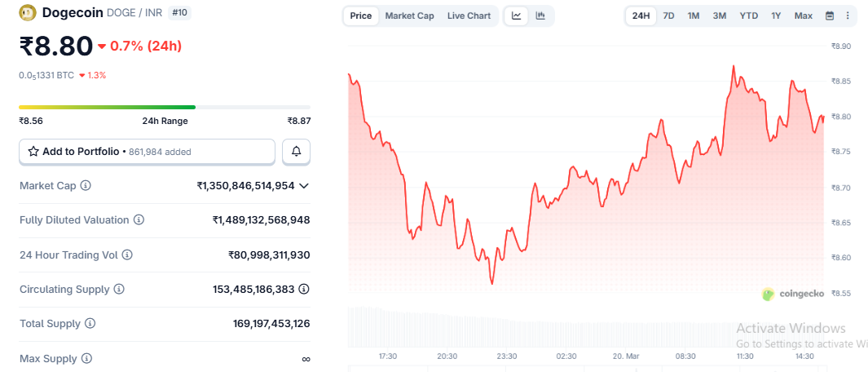Image resolution: width=868 pixels, height=372 pixels.
Task: Click the 169,197,453,126 total supply value
Action: click(271, 324)
